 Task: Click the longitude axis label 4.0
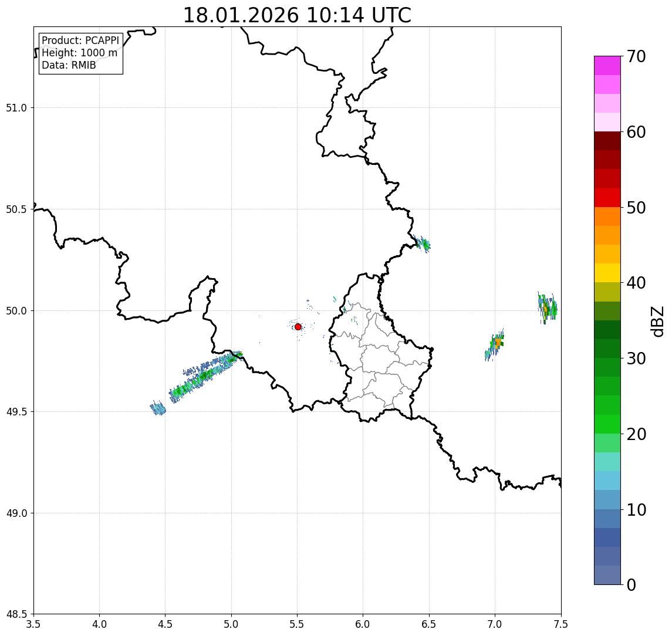[x=99, y=624]
